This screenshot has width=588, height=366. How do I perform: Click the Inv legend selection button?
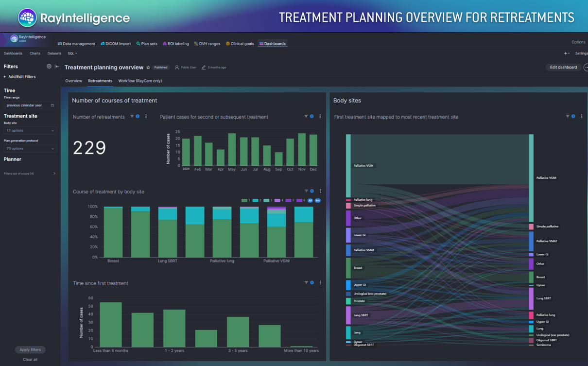[317, 200]
